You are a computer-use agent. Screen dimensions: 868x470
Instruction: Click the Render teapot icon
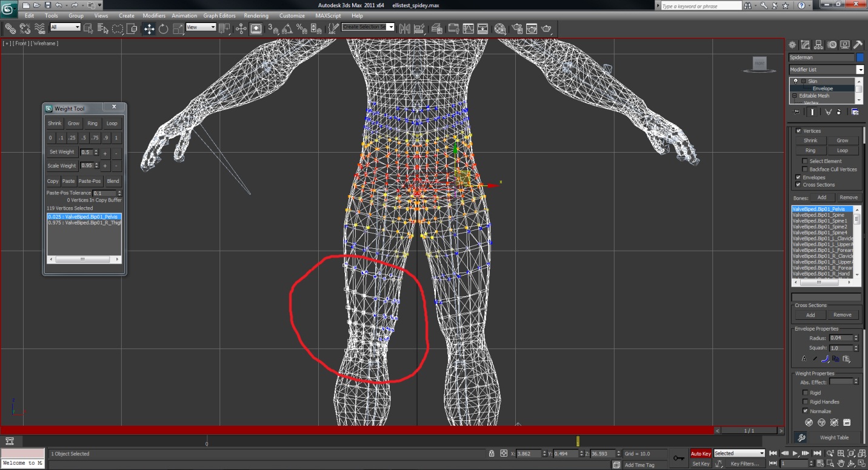547,28
